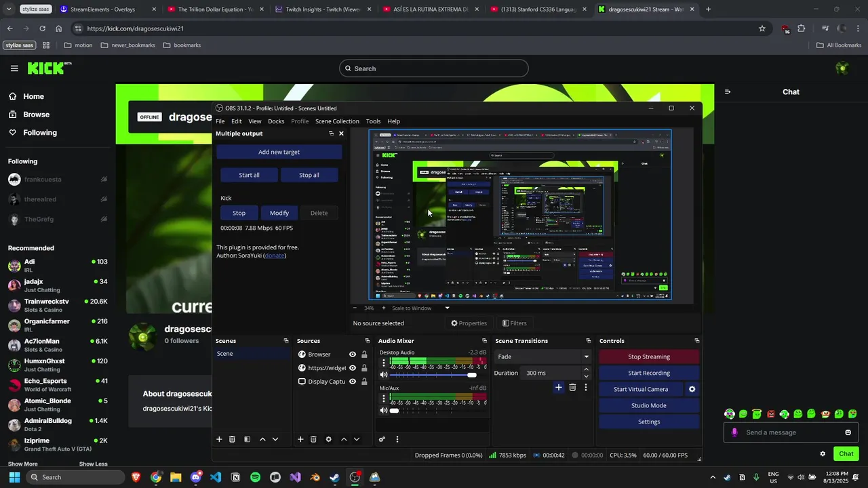The image size is (868, 488).
Task: Open emoji picker in chat message box
Action: [x=848, y=432]
